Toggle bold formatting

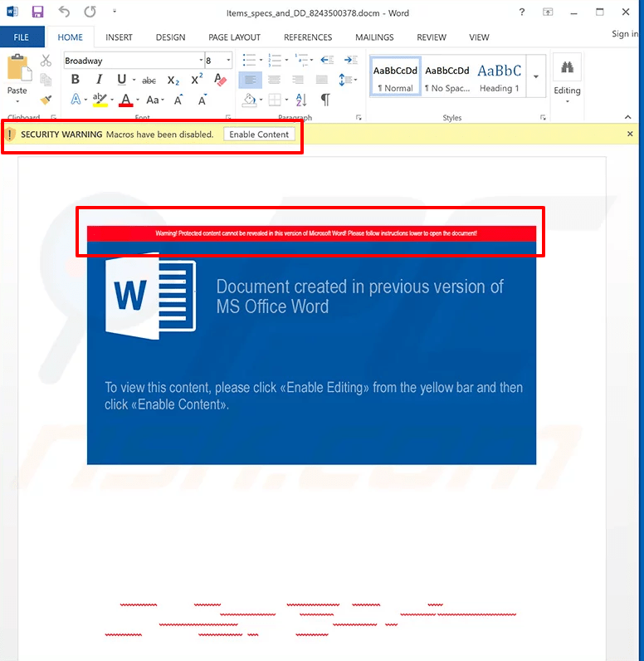(76, 79)
